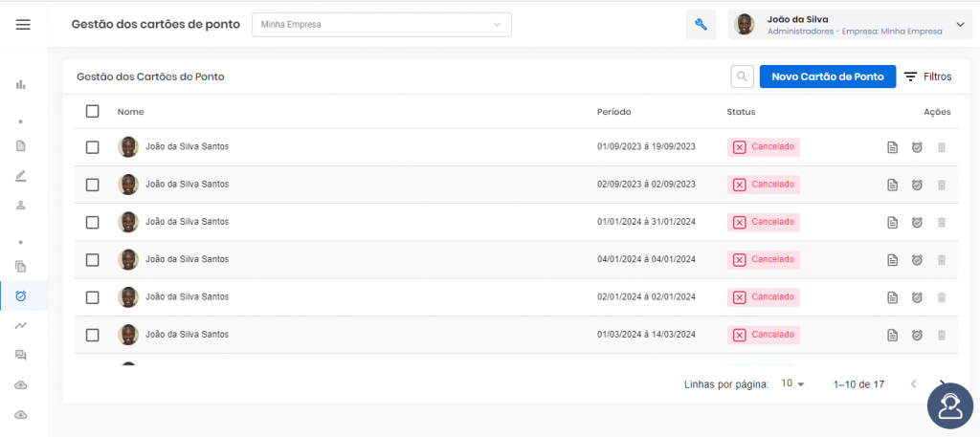
Task: Open the Minha Empresa company dropdown
Action: point(382,25)
